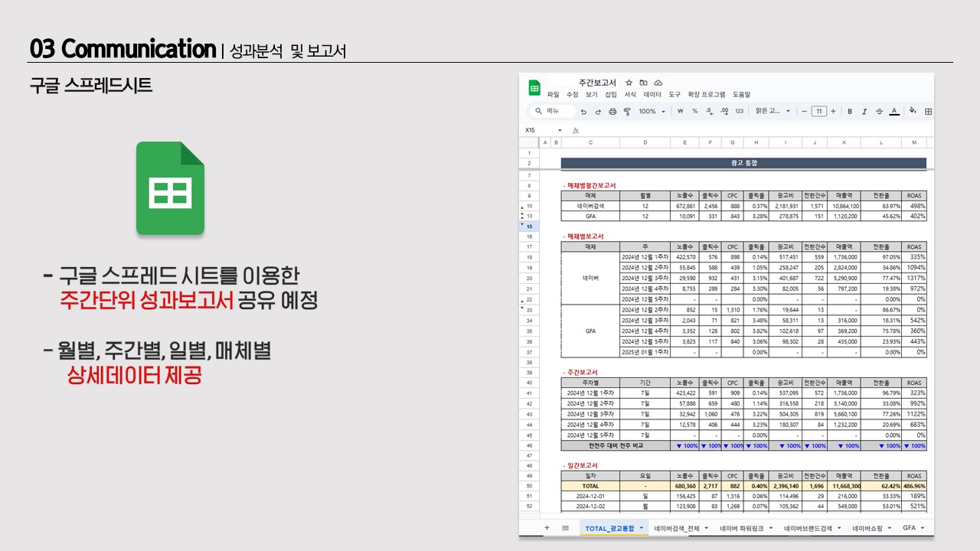The image size is (980, 551).
Task: Increase font size with plus button
Action: click(833, 112)
